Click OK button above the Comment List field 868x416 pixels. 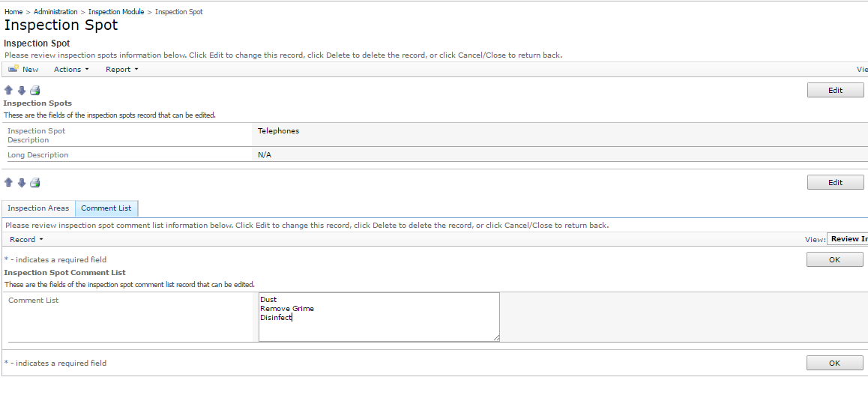coord(834,259)
